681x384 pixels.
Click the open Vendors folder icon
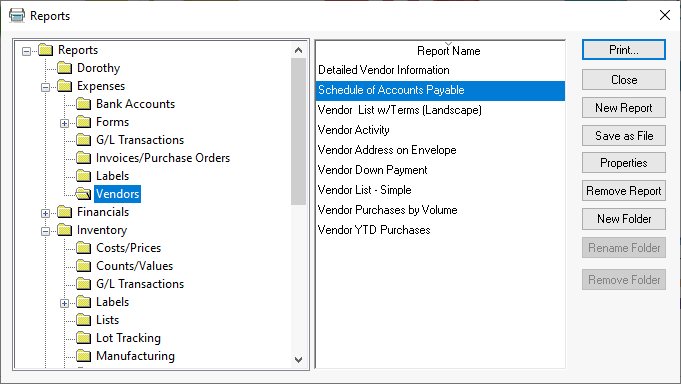click(83, 194)
